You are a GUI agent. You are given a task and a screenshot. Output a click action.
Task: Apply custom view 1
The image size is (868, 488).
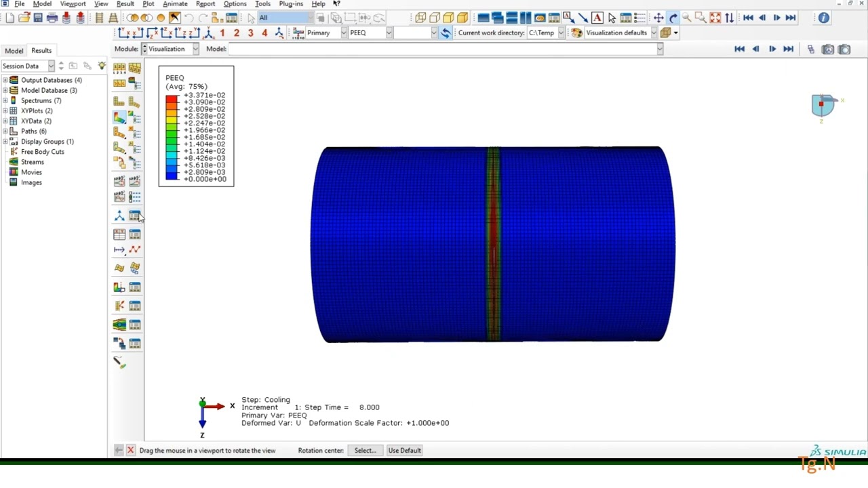coord(222,33)
